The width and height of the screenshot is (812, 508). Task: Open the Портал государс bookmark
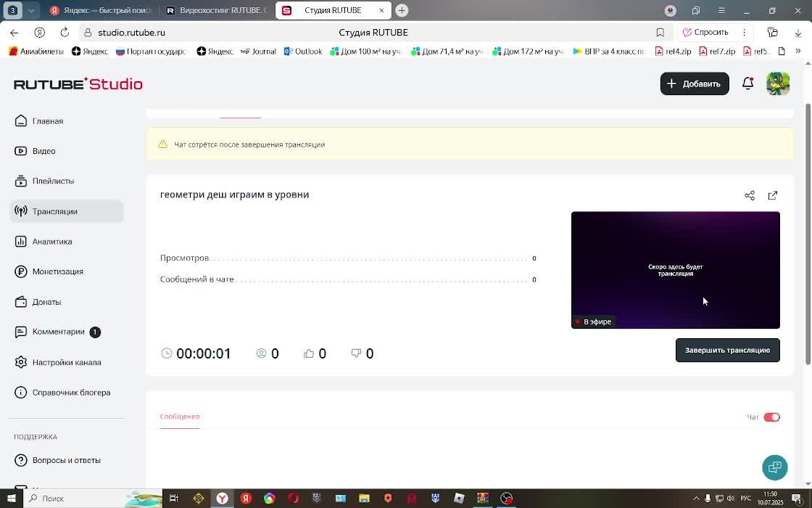[x=151, y=52]
